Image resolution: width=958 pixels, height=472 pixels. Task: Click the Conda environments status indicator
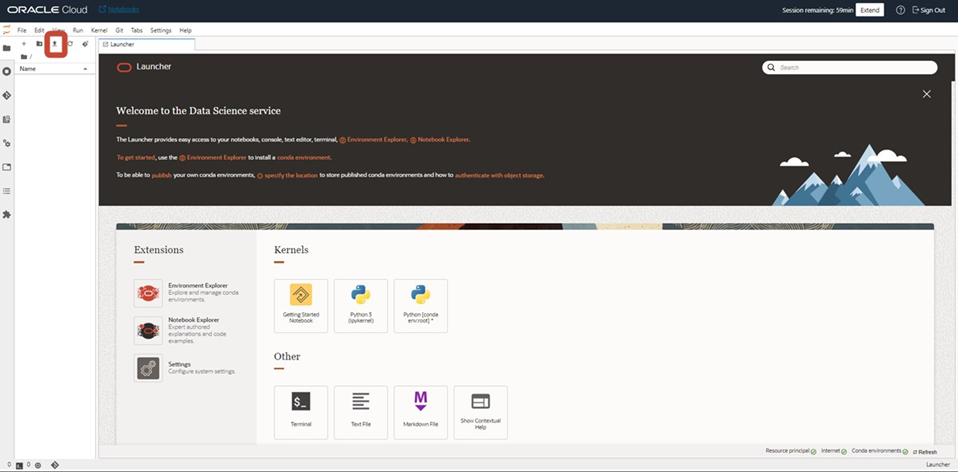tap(880, 451)
